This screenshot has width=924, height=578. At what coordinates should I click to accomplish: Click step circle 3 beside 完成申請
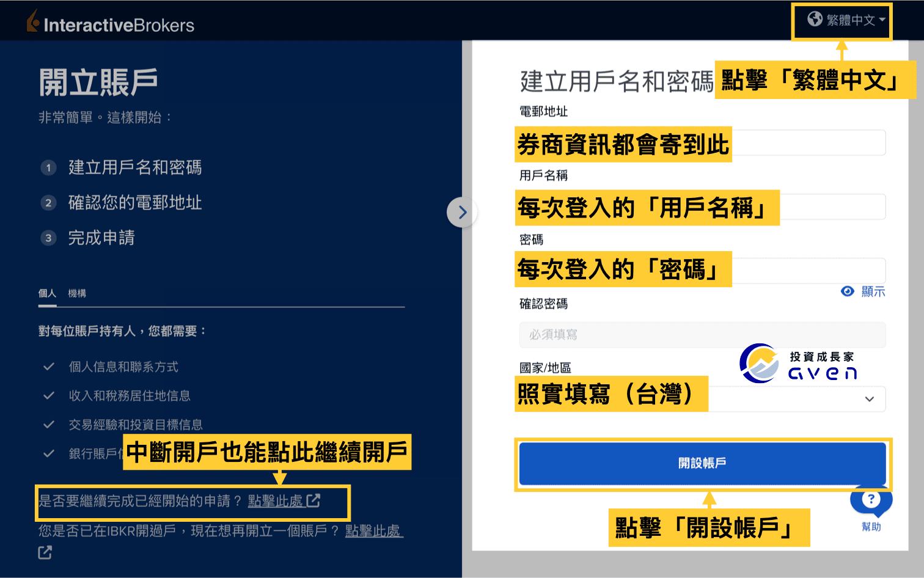48,238
